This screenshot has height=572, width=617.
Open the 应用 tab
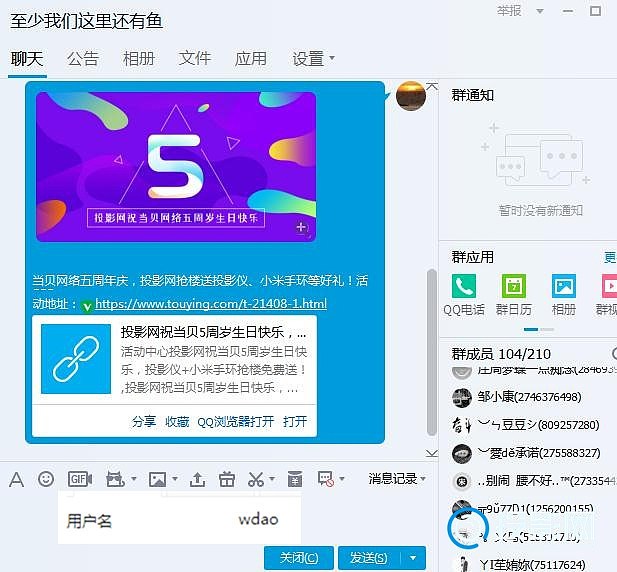pyautogui.click(x=251, y=59)
